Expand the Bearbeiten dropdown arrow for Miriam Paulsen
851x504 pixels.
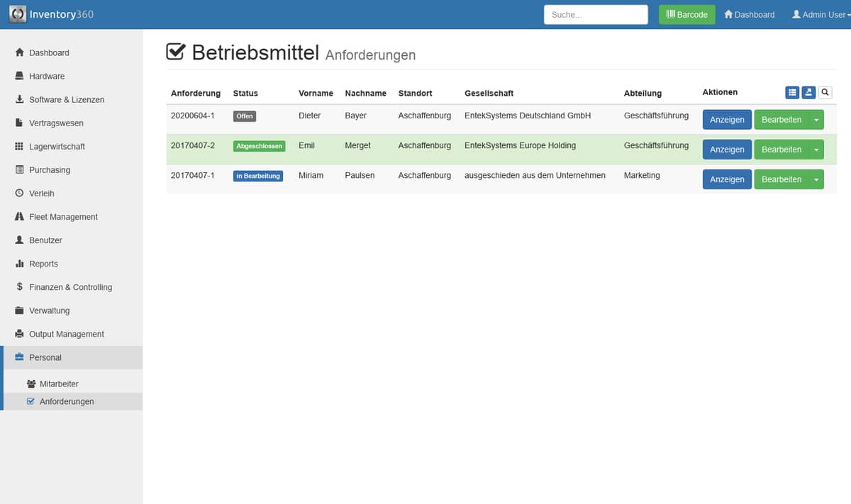816,179
